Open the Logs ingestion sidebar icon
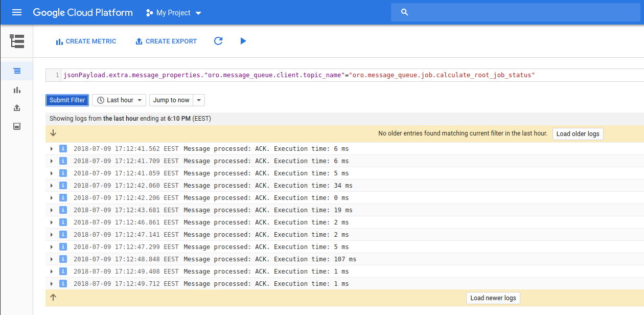Screen dimensions: 644x315 tap(17, 126)
